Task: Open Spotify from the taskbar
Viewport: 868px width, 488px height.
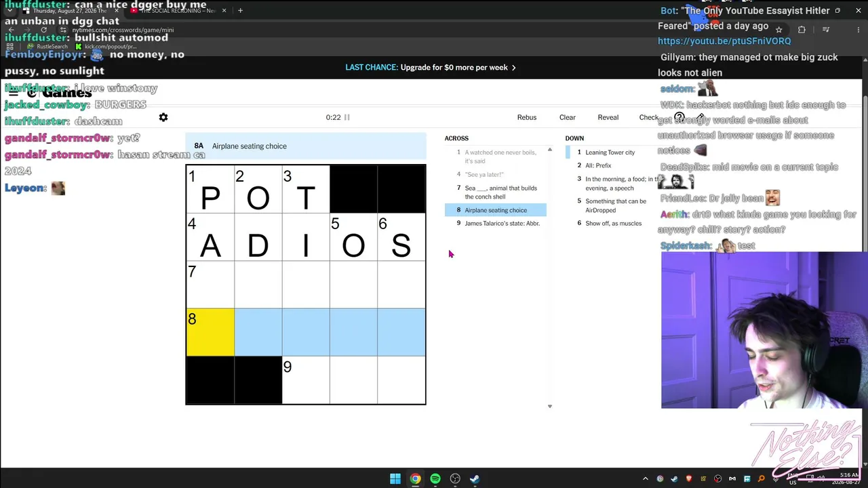Action: (x=435, y=479)
